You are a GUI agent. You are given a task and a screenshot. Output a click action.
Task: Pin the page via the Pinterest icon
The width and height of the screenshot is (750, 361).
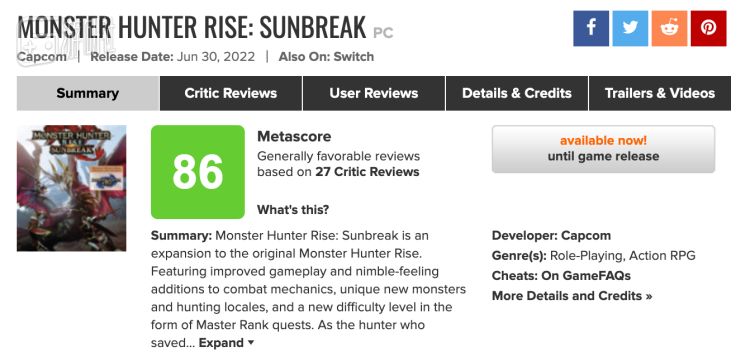(x=708, y=29)
